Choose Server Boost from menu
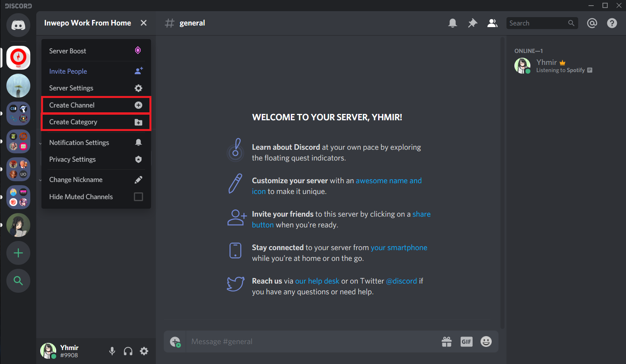 point(96,51)
